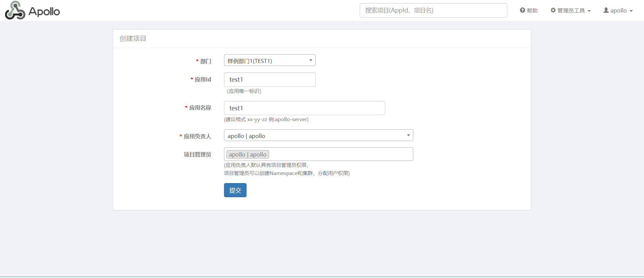This screenshot has height=278, width=644.
Task: Click the 应用负责人 label
Action: 197,136
